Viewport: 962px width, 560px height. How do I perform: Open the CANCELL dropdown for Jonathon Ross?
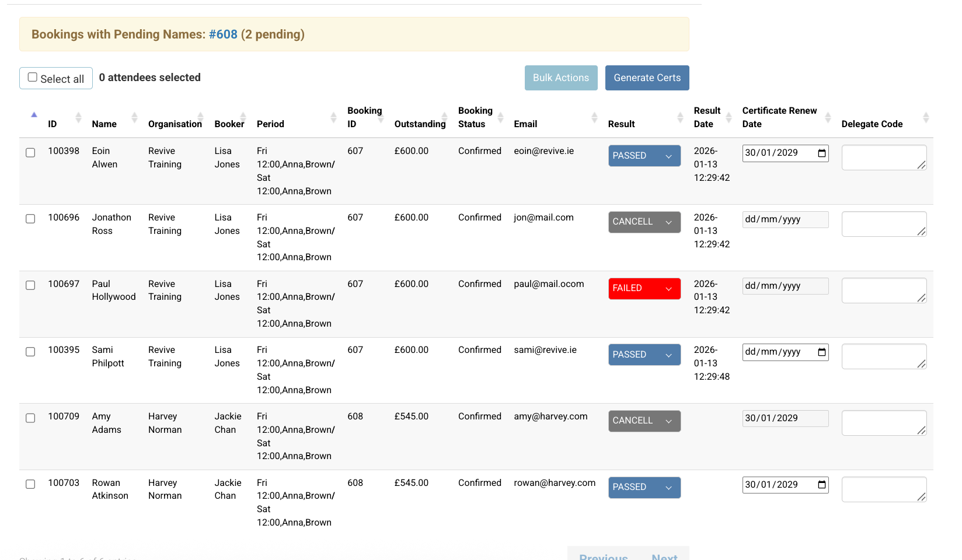644,222
